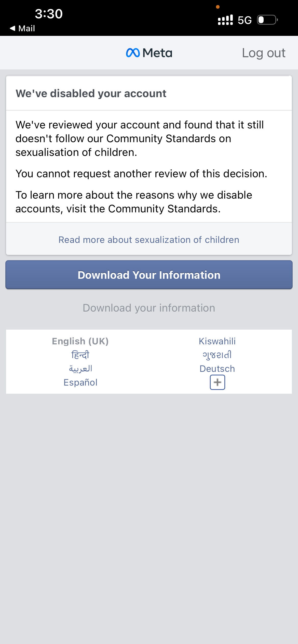298x644 pixels.
Task: Tap the 5G network indicator
Action: 245,20
